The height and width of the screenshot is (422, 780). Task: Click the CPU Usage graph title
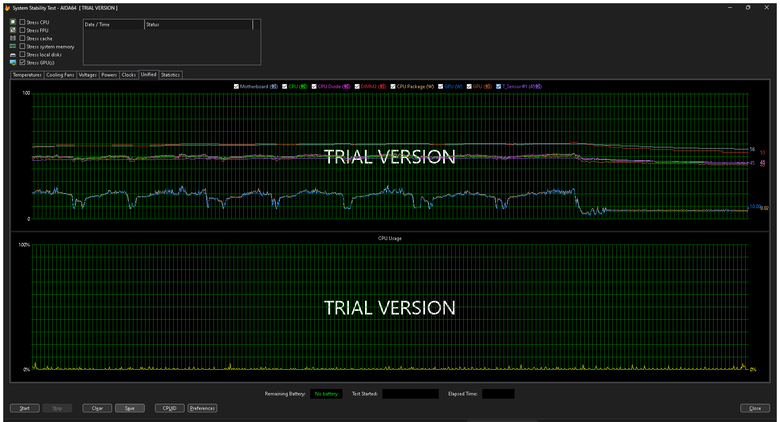(x=390, y=238)
